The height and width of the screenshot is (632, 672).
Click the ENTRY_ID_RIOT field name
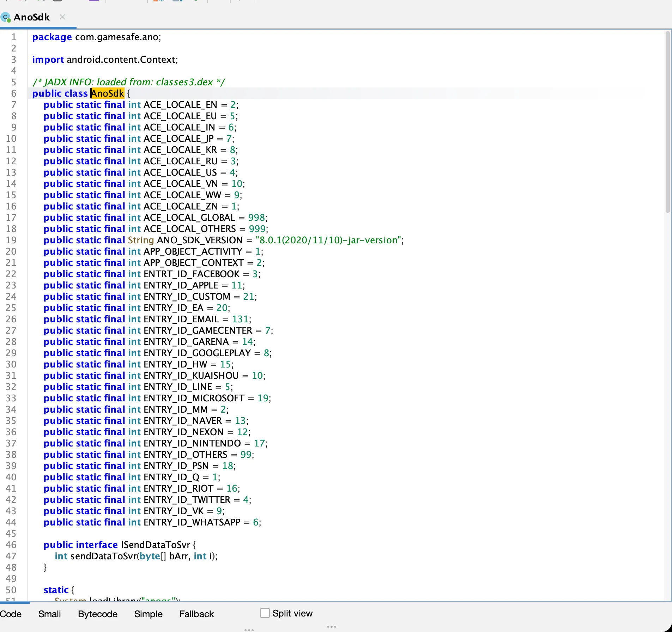pos(178,488)
